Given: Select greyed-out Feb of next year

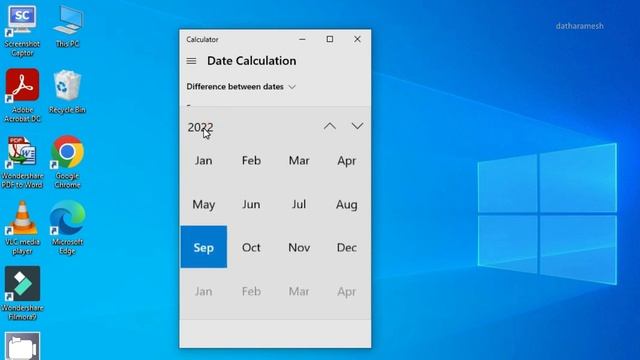Looking at the screenshot, I should (x=251, y=291).
